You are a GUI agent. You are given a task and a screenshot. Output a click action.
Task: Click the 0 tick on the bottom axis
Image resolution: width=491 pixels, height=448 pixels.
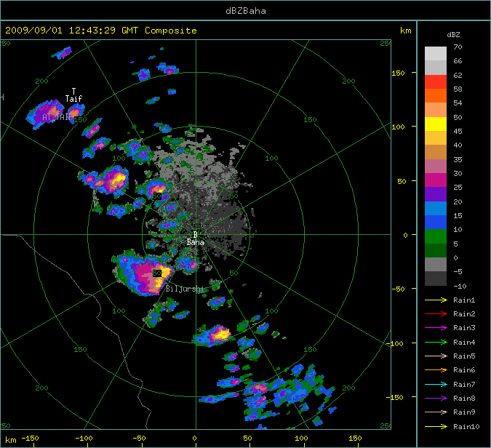click(x=195, y=439)
